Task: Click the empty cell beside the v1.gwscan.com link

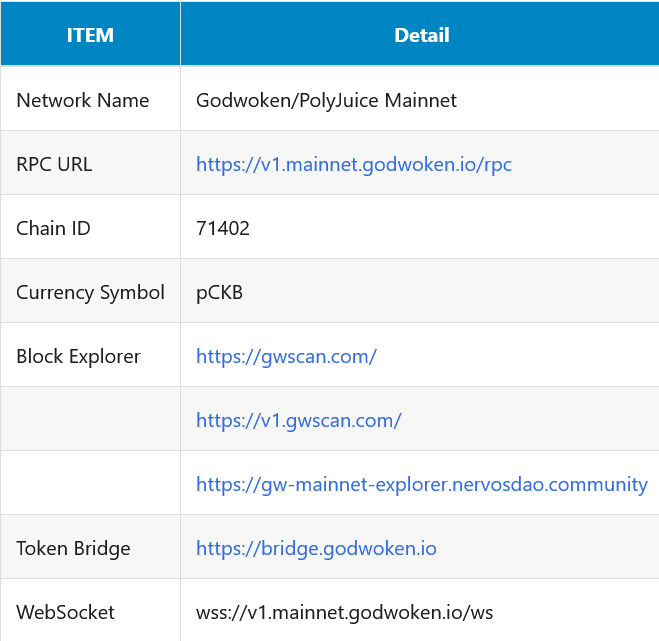Action: 90,420
